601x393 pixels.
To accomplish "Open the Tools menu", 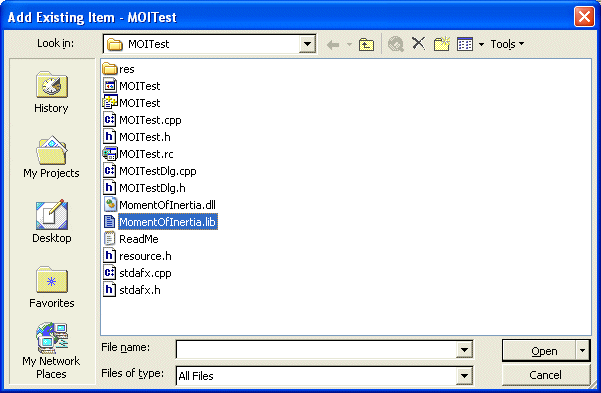I will tap(507, 44).
